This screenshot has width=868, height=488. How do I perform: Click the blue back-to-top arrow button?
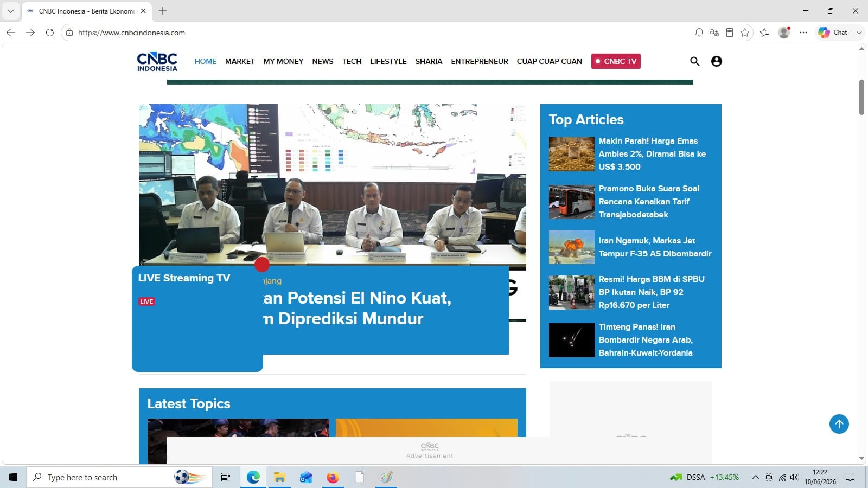tap(839, 424)
